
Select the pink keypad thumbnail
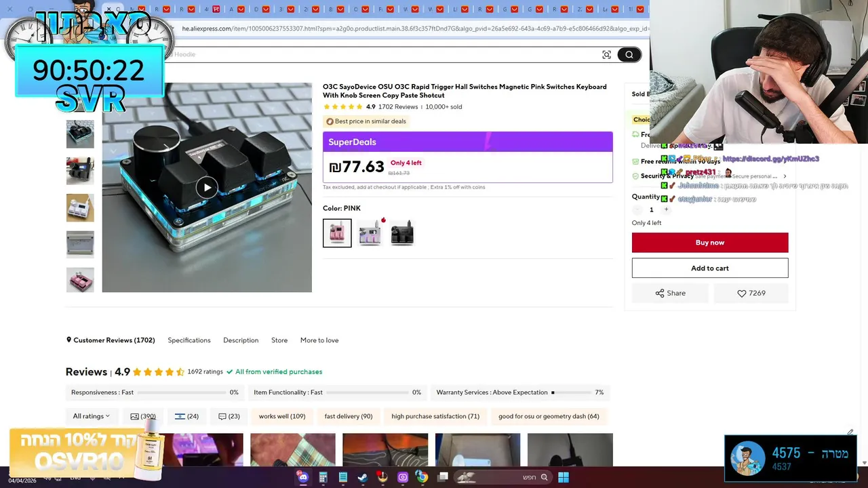[80, 280]
